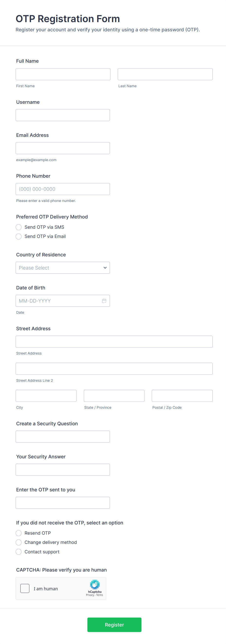Pick the Contact support radio option
This screenshot has height=644, width=226.
point(18,552)
